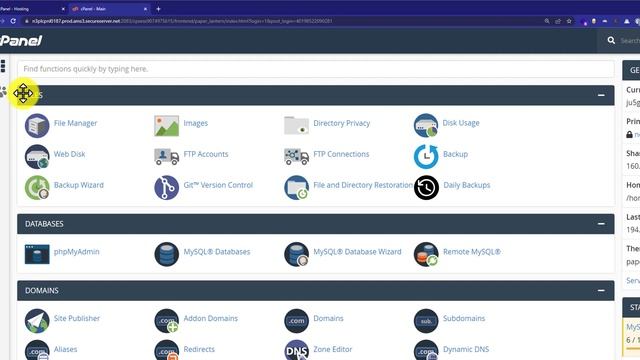Click the phpMyAdmin link
This screenshot has height=360, width=640.
tap(77, 251)
